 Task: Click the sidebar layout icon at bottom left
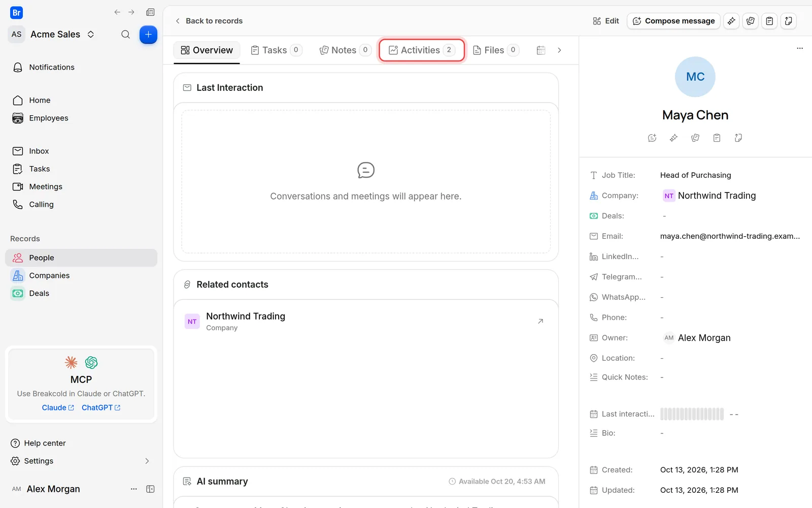(150, 489)
